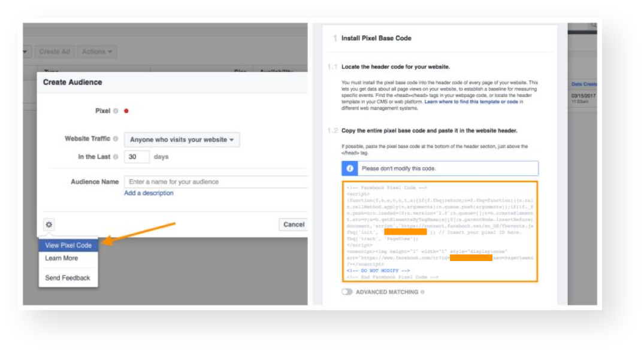Click the blue info icon in code notice

point(350,169)
